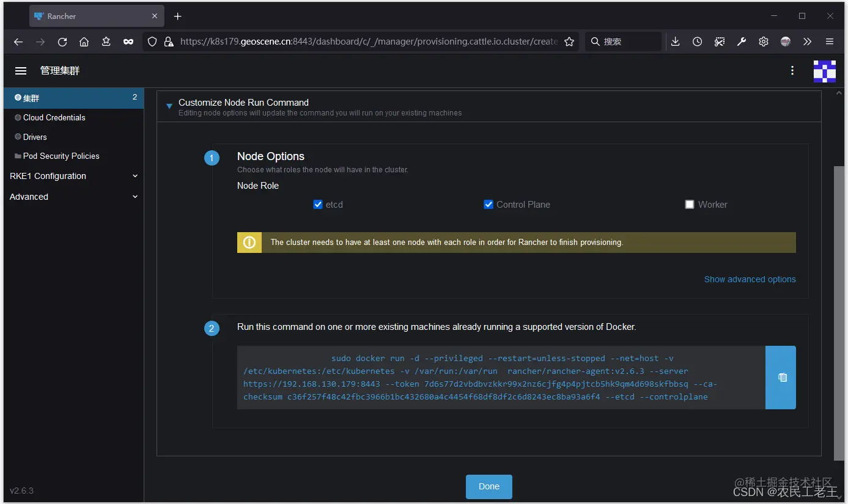Bookmark this page with the star icon
The width and height of the screenshot is (848, 504).
(569, 42)
